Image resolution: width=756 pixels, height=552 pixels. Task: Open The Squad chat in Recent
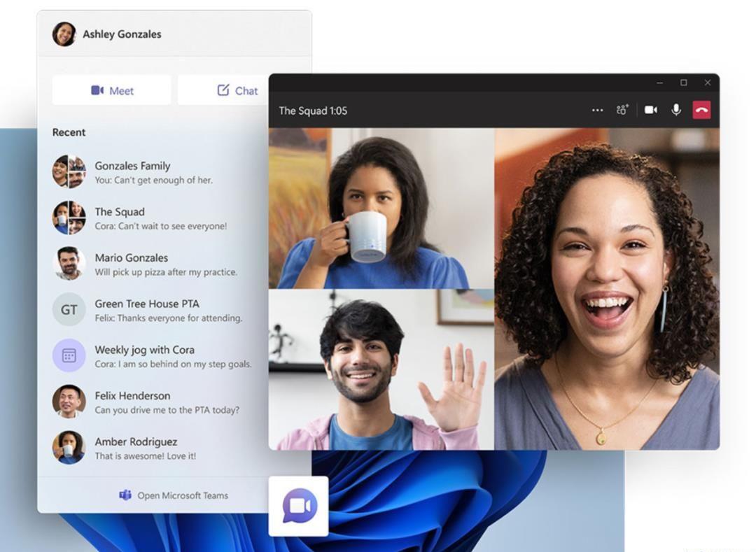[153, 218]
